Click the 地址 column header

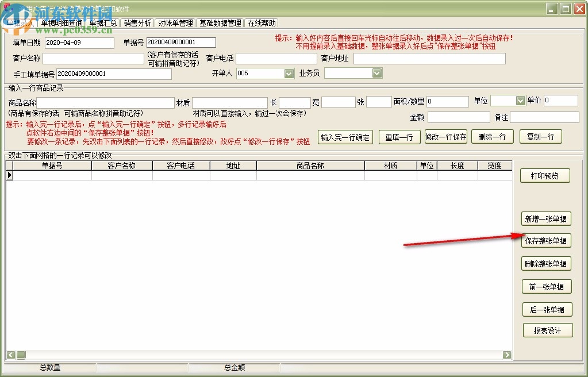pos(233,166)
